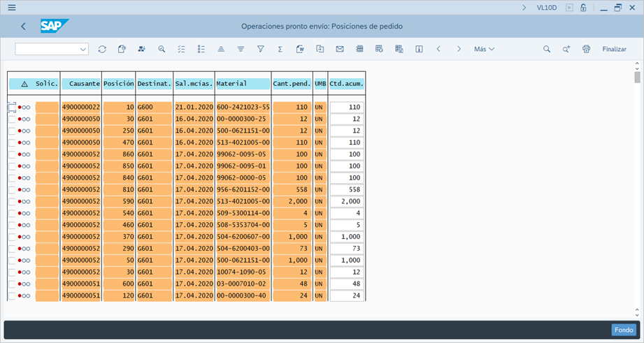This screenshot has width=644, height=343.
Task: Click the Print icon in toolbar
Action: coord(586,50)
